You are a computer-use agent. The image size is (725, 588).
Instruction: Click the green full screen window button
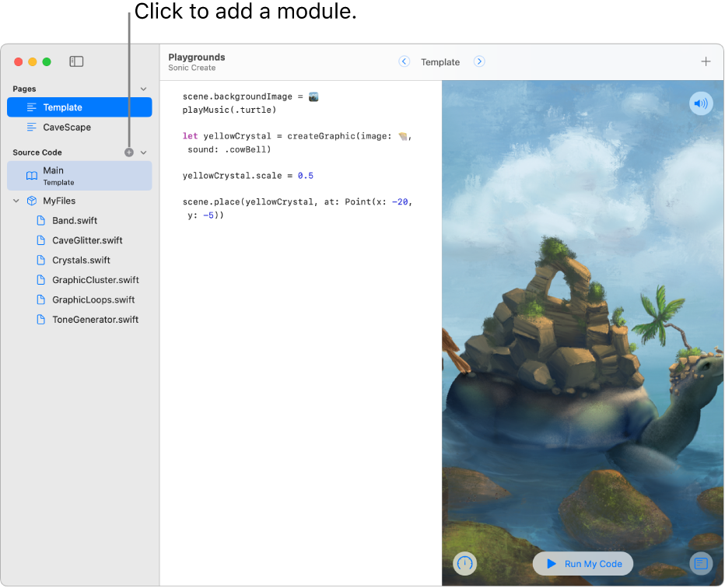click(x=47, y=62)
